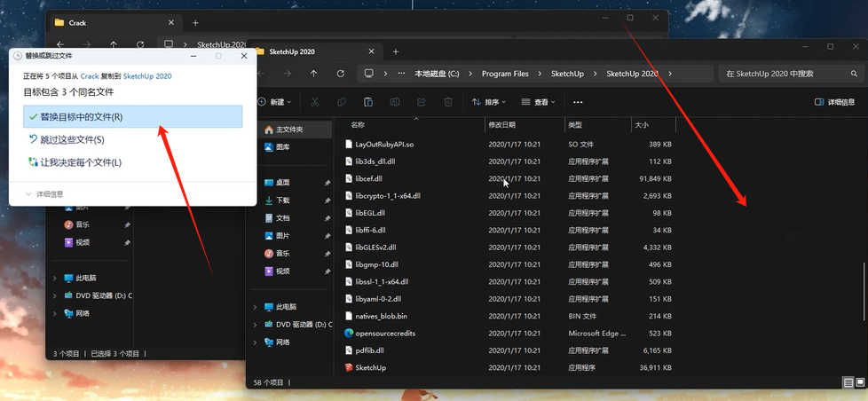Select 本地磁盘 (C:) in the address bar
This screenshot has height=401, width=868.
pyautogui.click(x=437, y=74)
